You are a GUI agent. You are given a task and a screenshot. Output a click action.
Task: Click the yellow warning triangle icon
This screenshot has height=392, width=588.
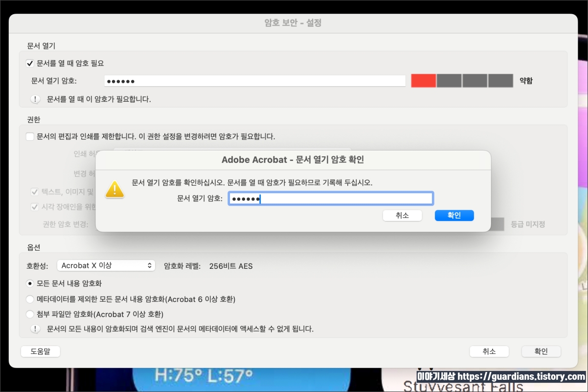pyautogui.click(x=115, y=190)
